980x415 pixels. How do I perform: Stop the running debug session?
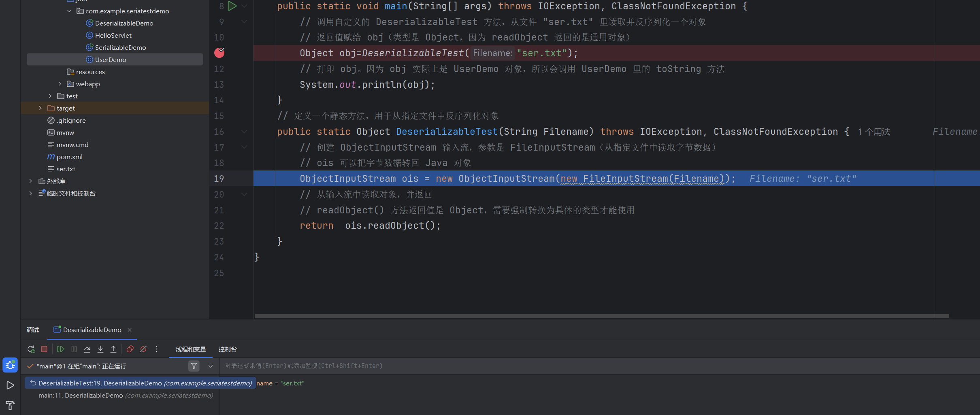[x=44, y=349]
